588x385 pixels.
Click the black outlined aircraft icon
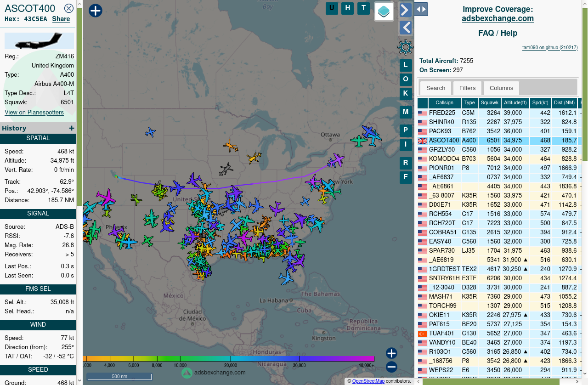click(x=226, y=169)
